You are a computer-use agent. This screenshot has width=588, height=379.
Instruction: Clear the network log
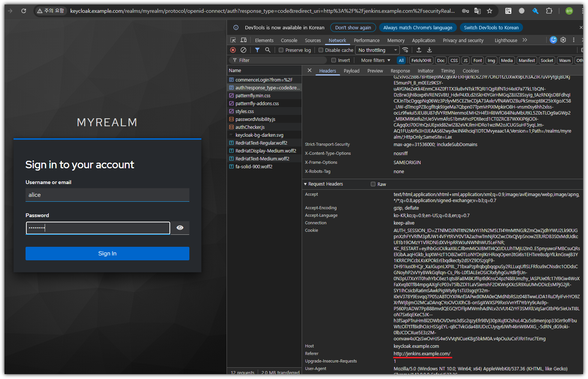click(243, 50)
